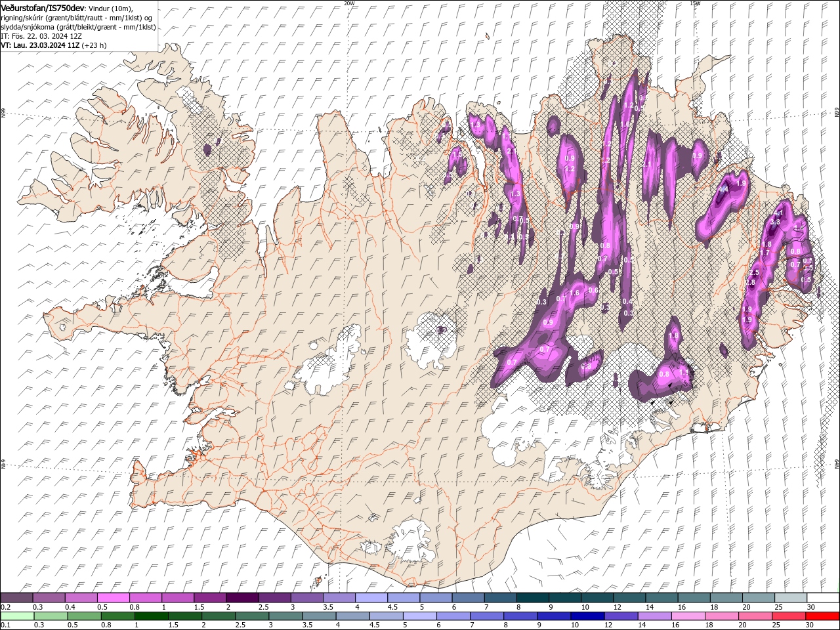The width and height of the screenshot is (840, 630).
Task: Click the 6 swatch in lower rain legend
Action: 452,616
